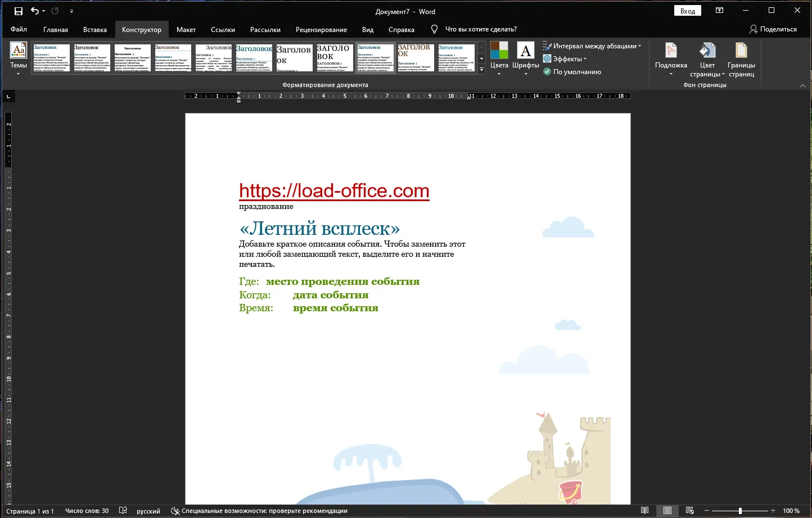Viewport: 812px width, 518px height.
Task: Open the Themes (Темы) gallery
Action: pyautogui.click(x=19, y=58)
